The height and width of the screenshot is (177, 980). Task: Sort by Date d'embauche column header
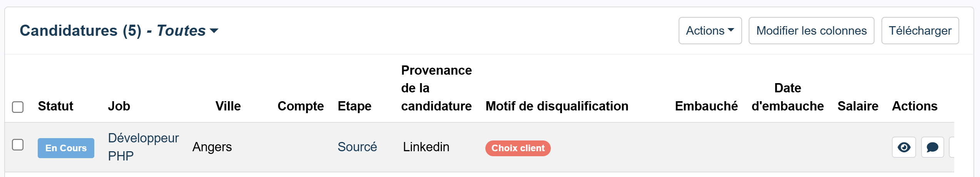point(787,97)
